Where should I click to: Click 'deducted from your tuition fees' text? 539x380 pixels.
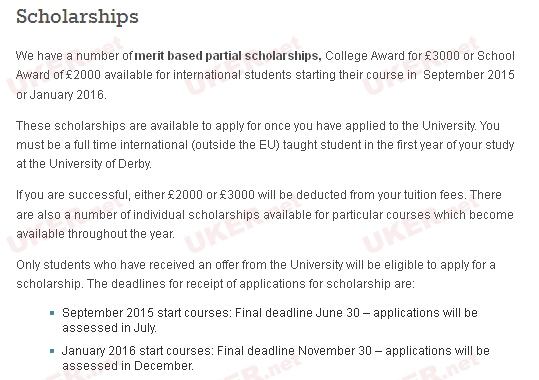[x=380, y=195]
